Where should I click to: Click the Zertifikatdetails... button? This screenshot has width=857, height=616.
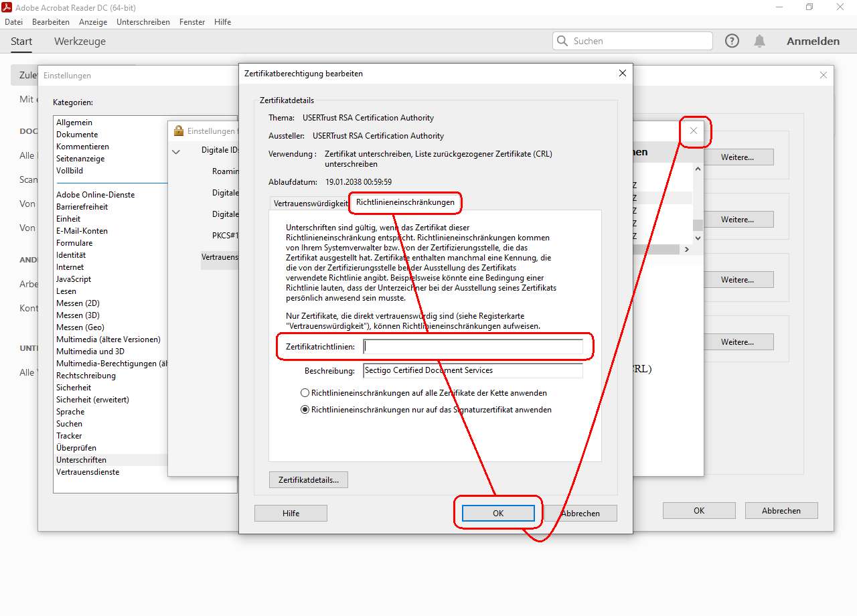point(308,479)
